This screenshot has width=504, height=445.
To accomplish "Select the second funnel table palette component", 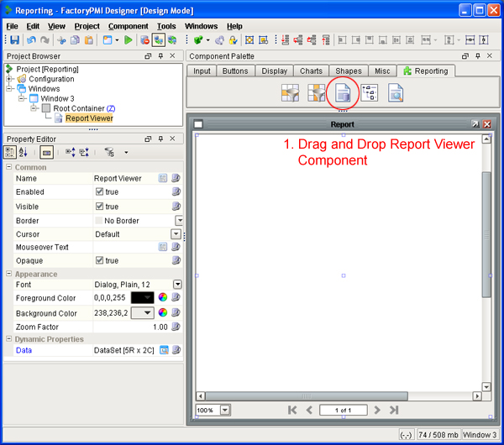I will click(317, 93).
